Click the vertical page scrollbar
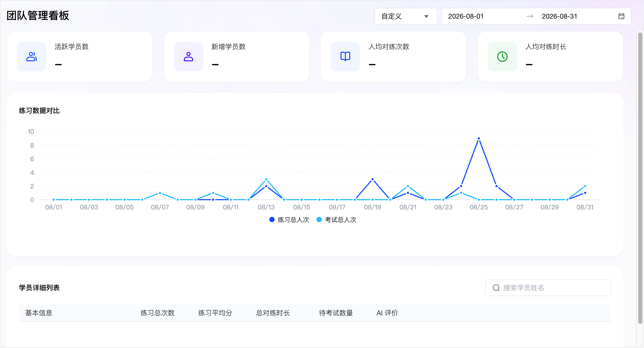The height and width of the screenshot is (348, 644). 640,178
